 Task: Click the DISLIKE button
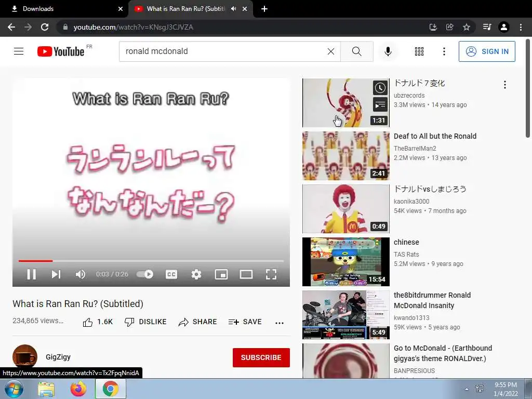[x=145, y=322]
